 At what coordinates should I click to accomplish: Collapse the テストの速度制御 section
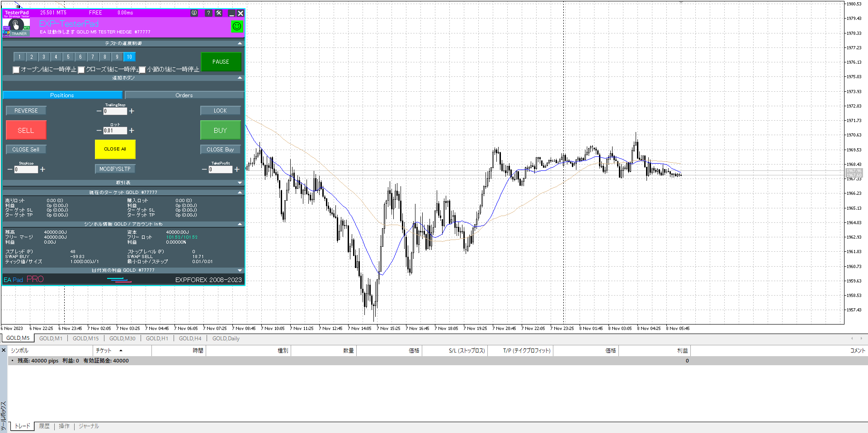[240, 43]
